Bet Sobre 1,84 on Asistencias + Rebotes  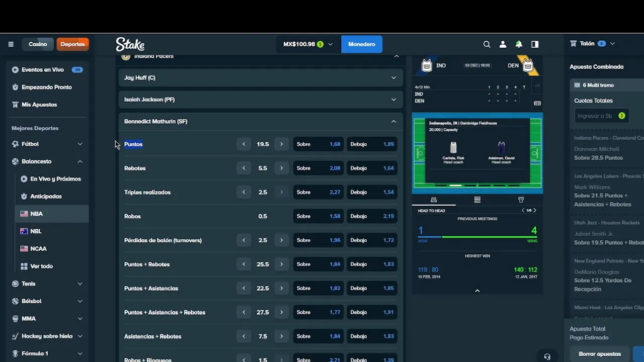pos(318,336)
